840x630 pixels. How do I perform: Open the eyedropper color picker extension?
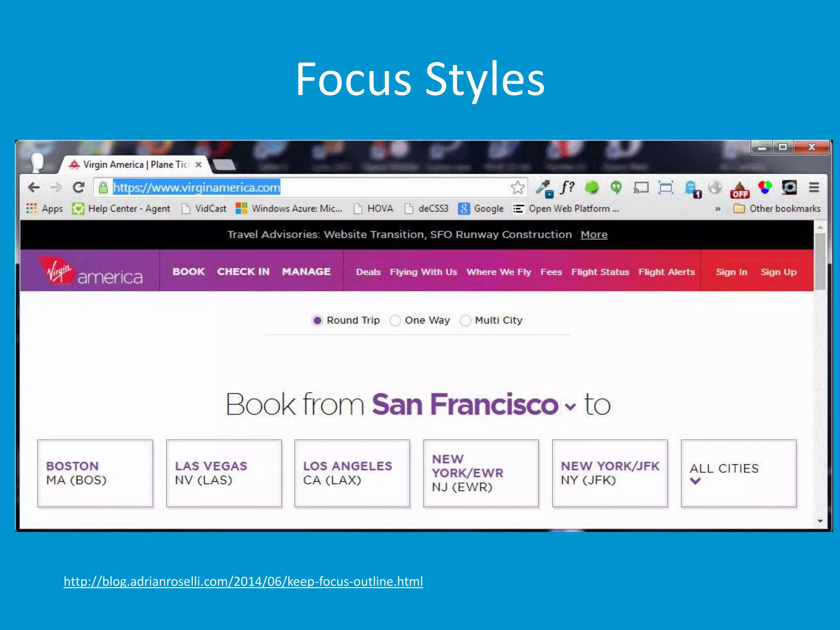pyautogui.click(x=544, y=188)
